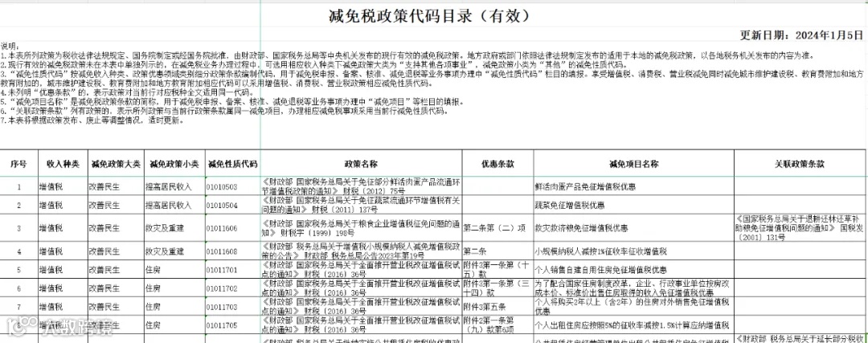Screen dimensions: 868x343
Task: Select the cell 救灾救济粮免征增值税优惠
Action: coord(634,228)
